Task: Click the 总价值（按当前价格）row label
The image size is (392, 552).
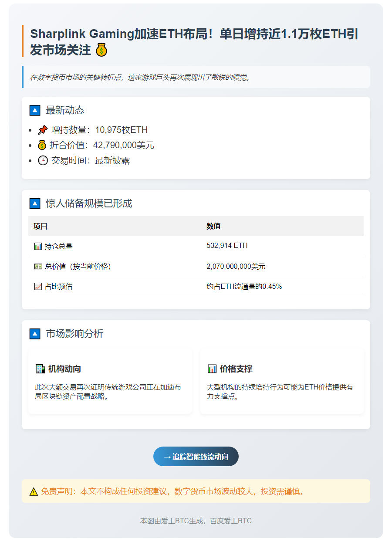Action: (x=78, y=266)
